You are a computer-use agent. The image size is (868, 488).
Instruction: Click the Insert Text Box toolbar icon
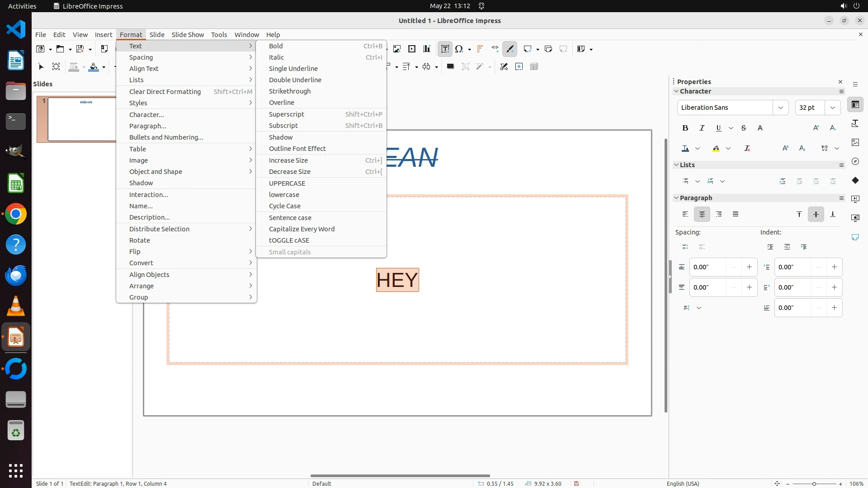pos(445,49)
